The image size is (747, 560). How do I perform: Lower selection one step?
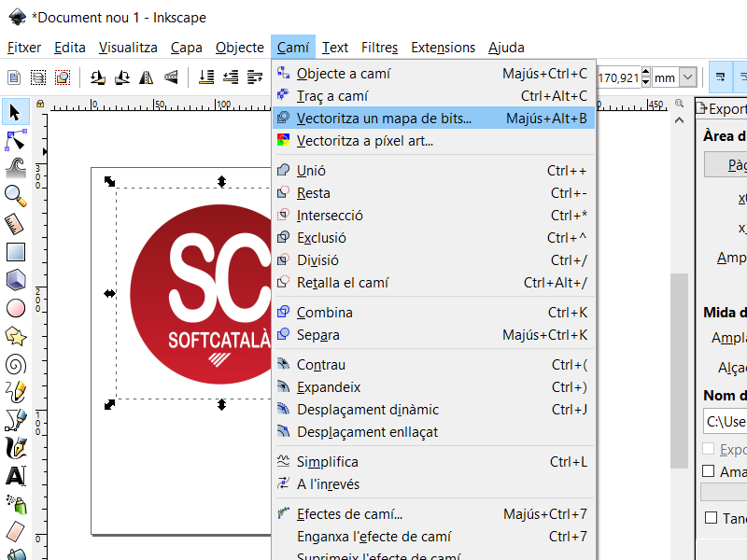[231, 77]
